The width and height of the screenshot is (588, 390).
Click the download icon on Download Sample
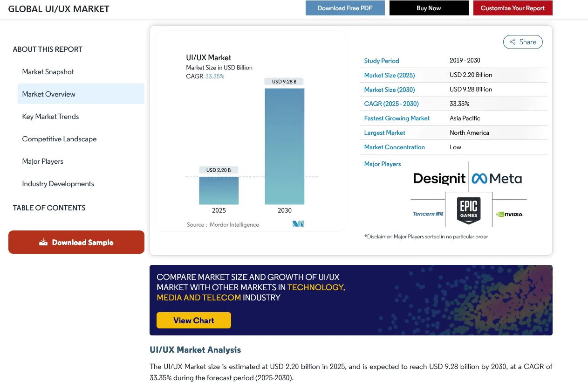(43, 242)
